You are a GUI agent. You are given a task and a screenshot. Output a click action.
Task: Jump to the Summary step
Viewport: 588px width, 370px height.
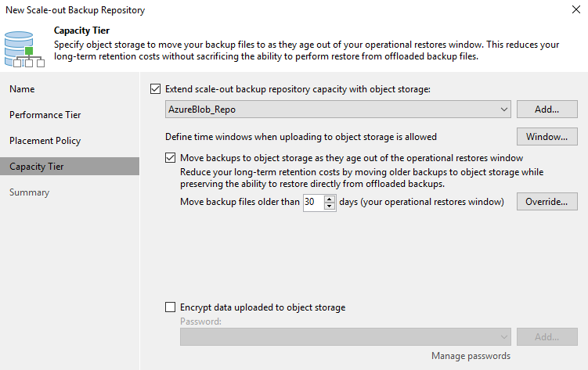pyautogui.click(x=29, y=192)
